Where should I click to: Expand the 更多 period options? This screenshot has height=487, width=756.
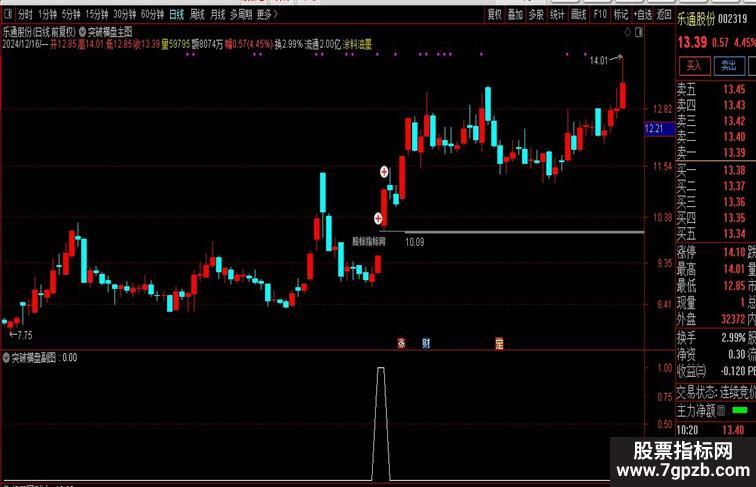tap(267, 15)
